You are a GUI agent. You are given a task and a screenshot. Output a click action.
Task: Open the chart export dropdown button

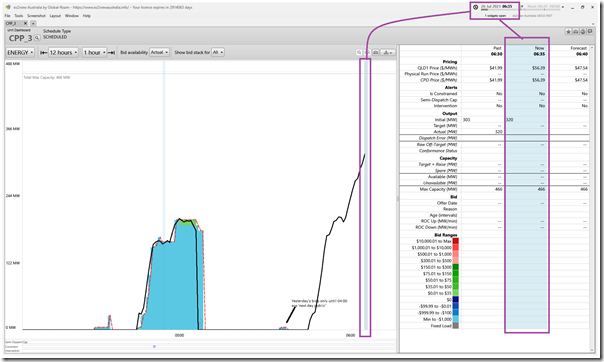coord(388,52)
